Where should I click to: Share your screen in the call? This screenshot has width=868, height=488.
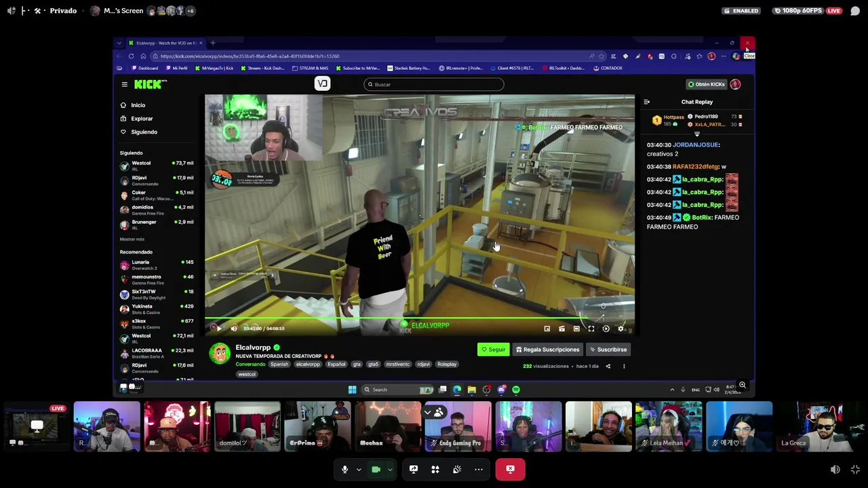point(414,469)
